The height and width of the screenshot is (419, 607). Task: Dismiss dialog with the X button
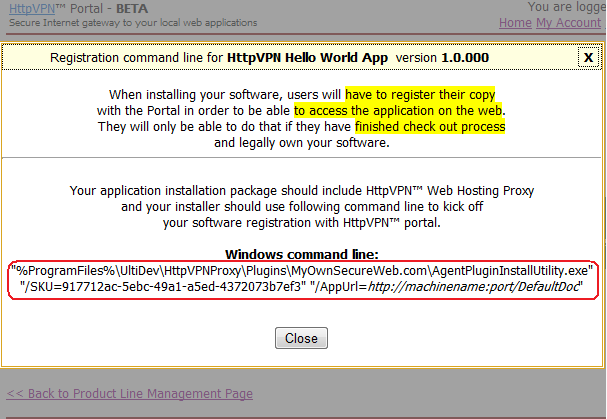point(588,57)
